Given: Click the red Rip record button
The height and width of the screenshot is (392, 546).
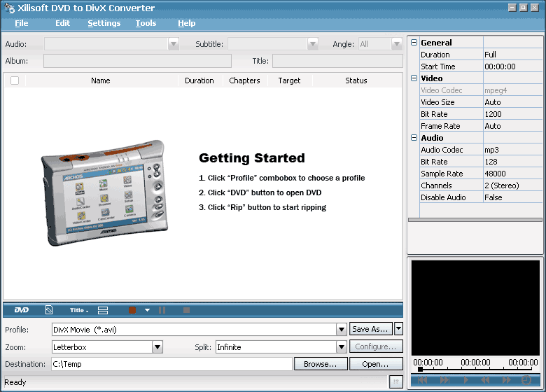Looking at the screenshot, I should click(132, 310).
